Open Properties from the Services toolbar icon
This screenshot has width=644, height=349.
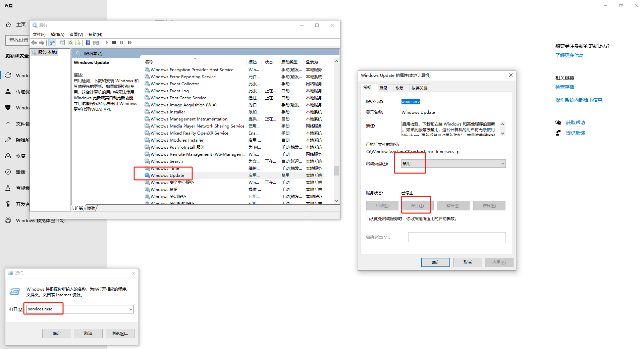62,43
